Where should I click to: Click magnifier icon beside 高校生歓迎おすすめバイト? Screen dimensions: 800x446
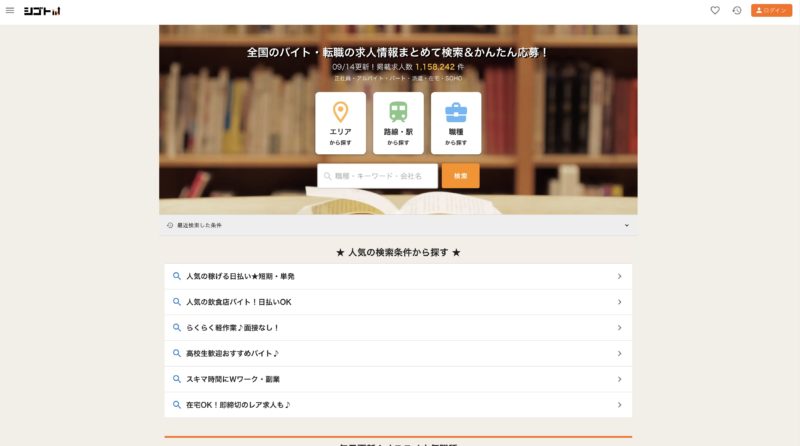click(176, 353)
